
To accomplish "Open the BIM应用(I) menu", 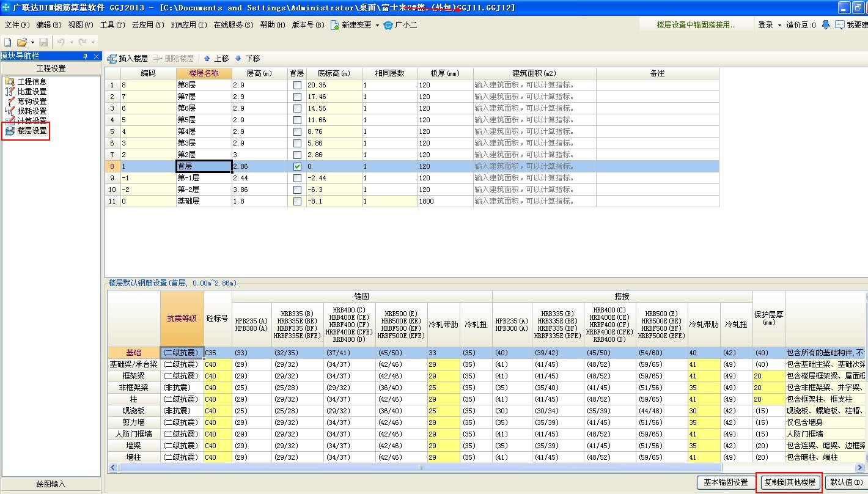I will (x=189, y=25).
